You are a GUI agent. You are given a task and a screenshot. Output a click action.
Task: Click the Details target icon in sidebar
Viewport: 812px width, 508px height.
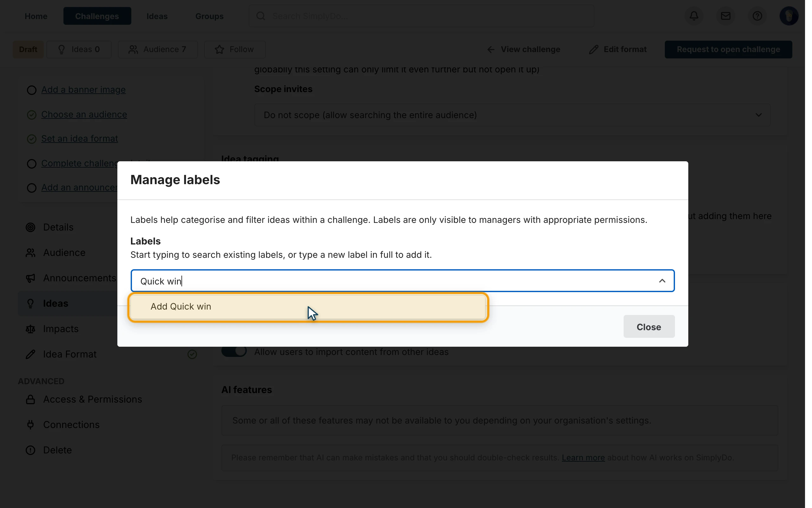(x=30, y=227)
